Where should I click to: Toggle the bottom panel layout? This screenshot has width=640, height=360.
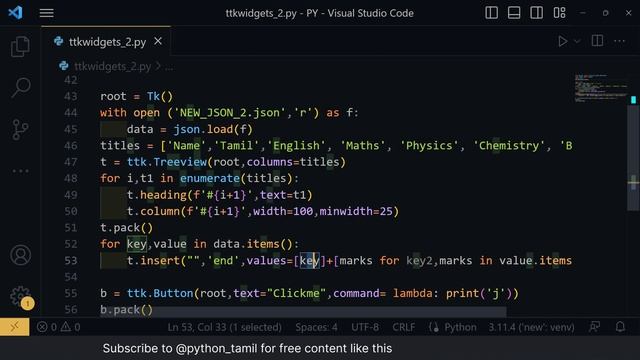coord(514,13)
